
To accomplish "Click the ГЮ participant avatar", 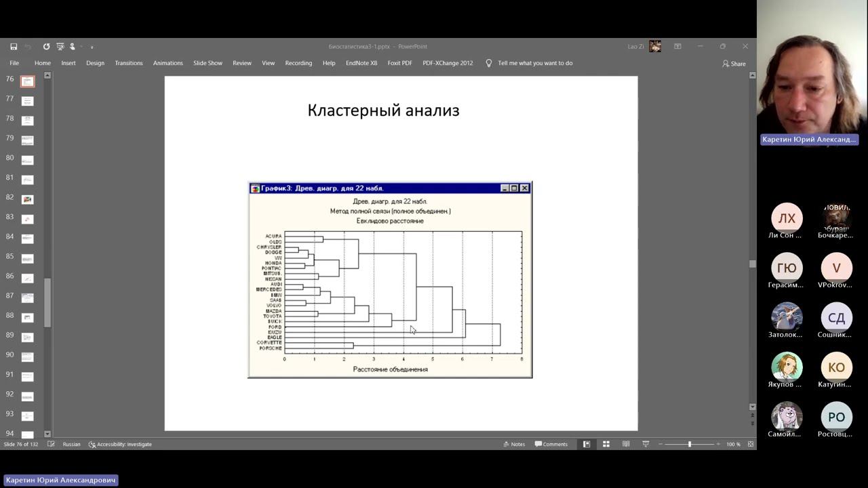I will click(787, 268).
